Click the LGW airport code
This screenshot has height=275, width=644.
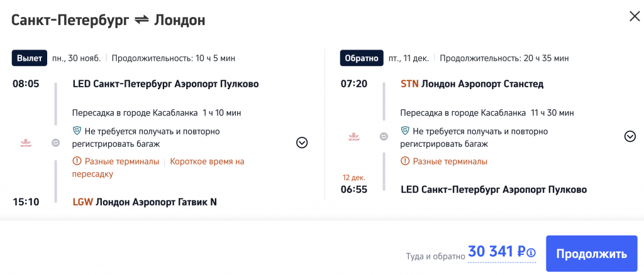point(82,202)
